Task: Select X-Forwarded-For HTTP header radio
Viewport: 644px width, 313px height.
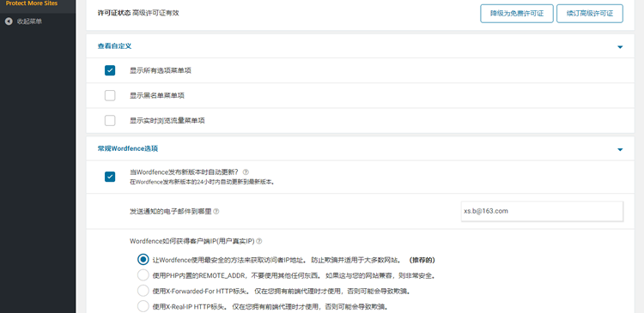Action: tap(143, 291)
